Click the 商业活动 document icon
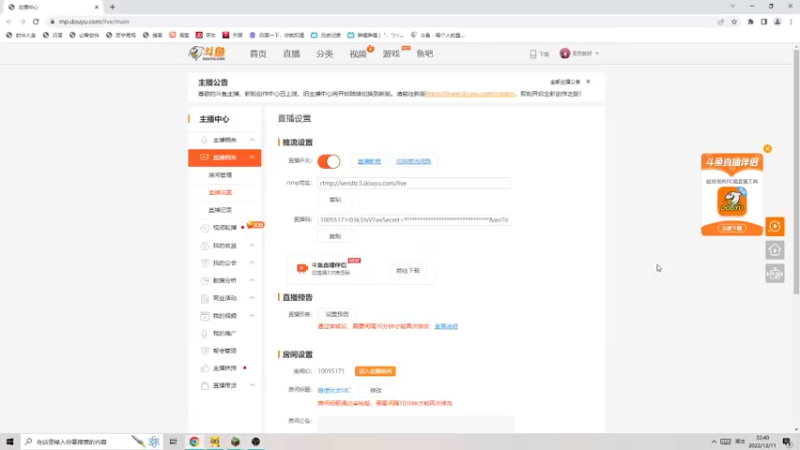Viewport: 800px width, 450px height. 205,298
